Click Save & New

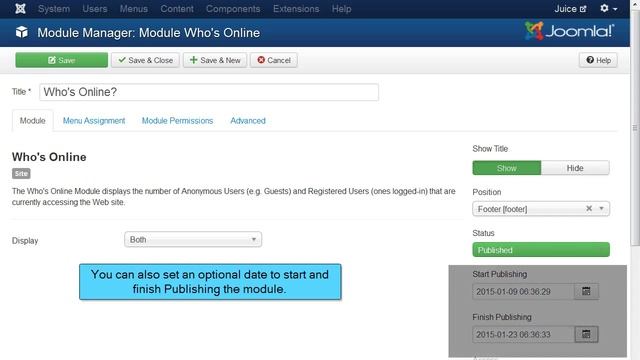click(215, 60)
